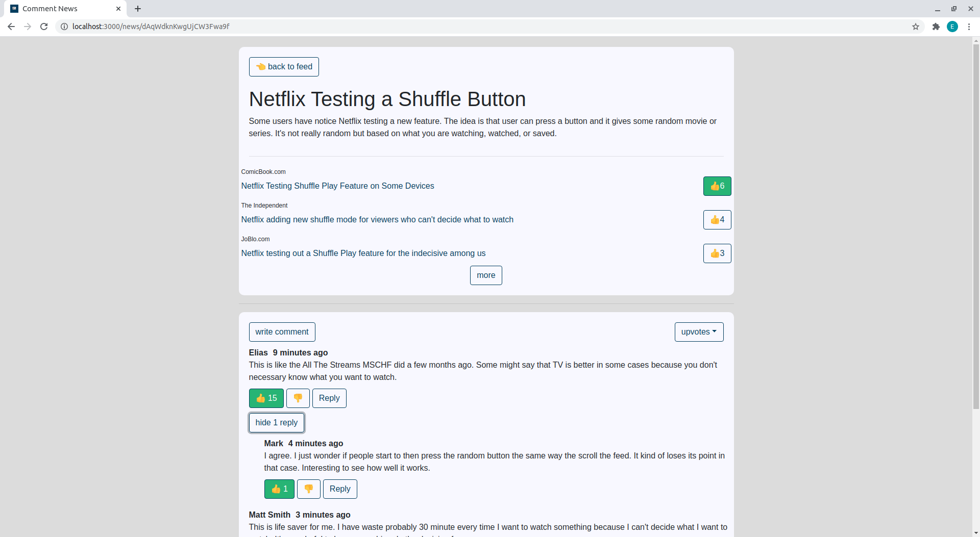Screen dimensions: 980x537
Task: Click the thumbs-down icon on Mark's reply
Action: click(x=308, y=489)
